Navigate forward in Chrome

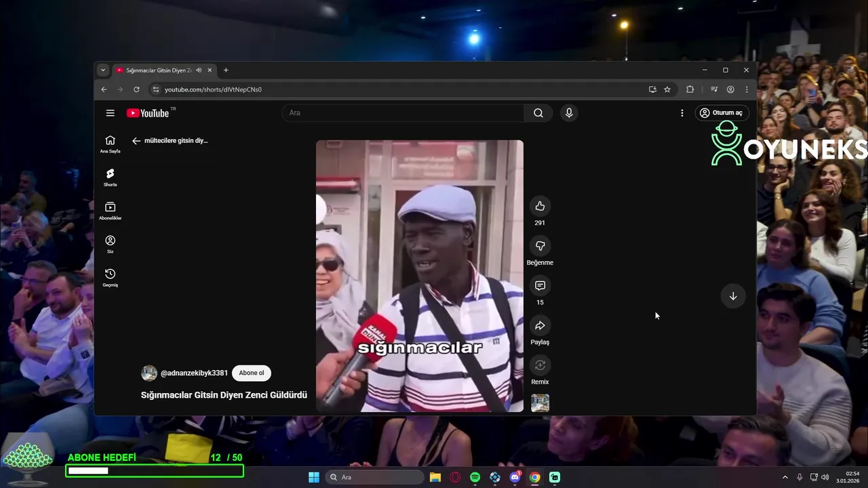pos(120,89)
